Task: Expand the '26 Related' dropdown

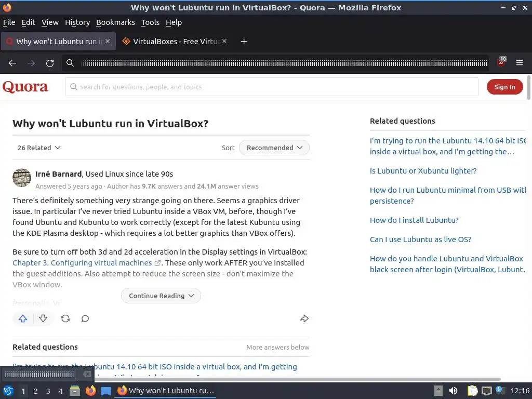Action: pos(39,148)
